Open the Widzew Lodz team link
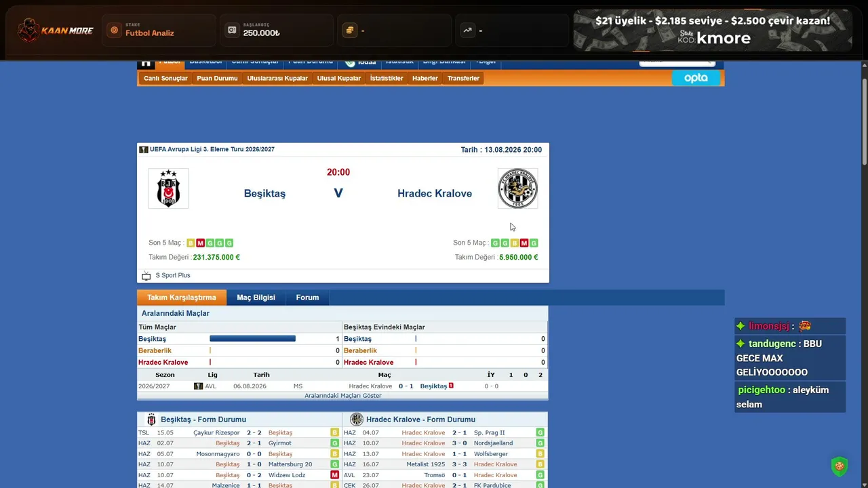The height and width of the screenshot is (488, 868). (287, 475)
